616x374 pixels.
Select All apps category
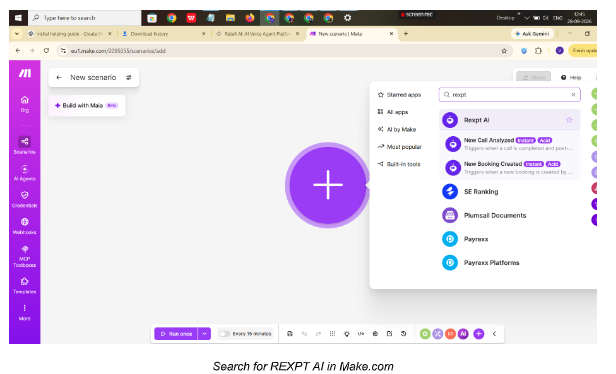[393, 112]
